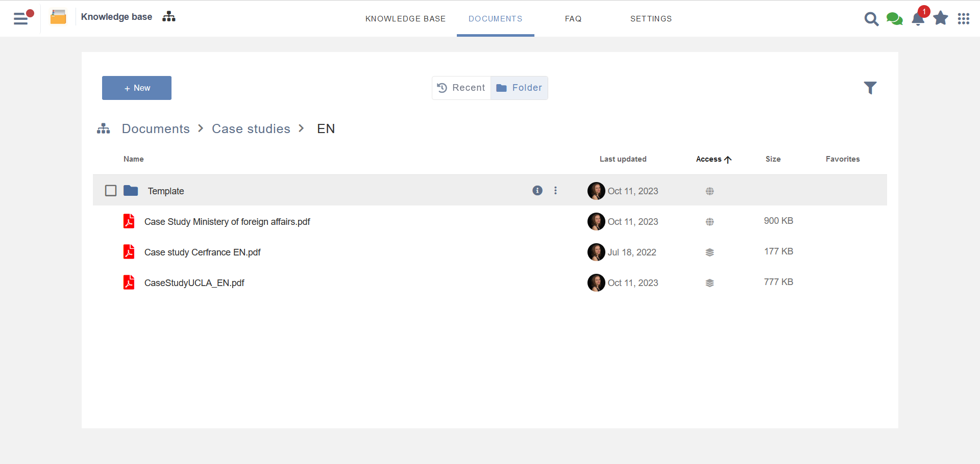Click access layers icon for Cerfrance file
Image resolution: width=980 pixels, height=464 pixels.
(709, 252)
